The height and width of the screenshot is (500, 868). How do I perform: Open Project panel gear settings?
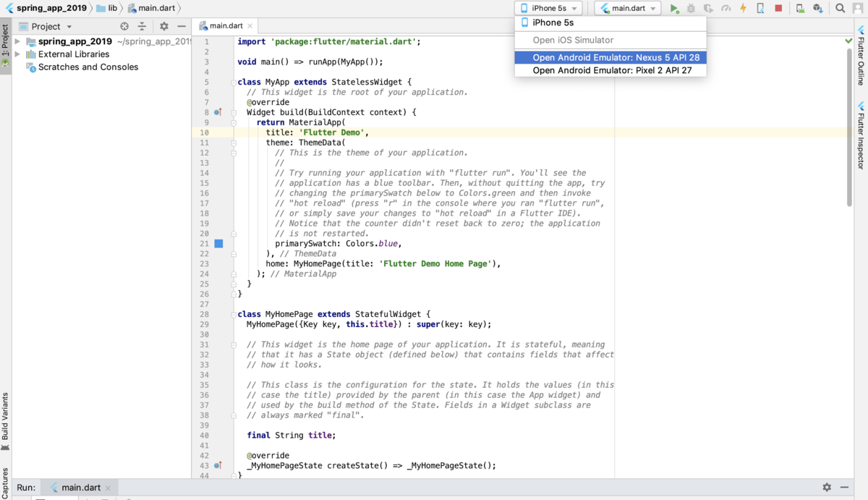coord(164,26)
